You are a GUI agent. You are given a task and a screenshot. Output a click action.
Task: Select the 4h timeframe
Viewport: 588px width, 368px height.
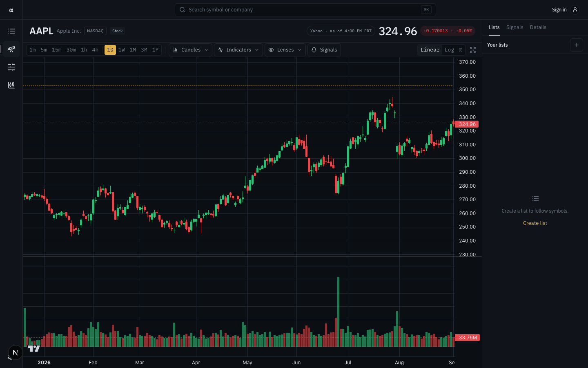click(x=95, y=50)
